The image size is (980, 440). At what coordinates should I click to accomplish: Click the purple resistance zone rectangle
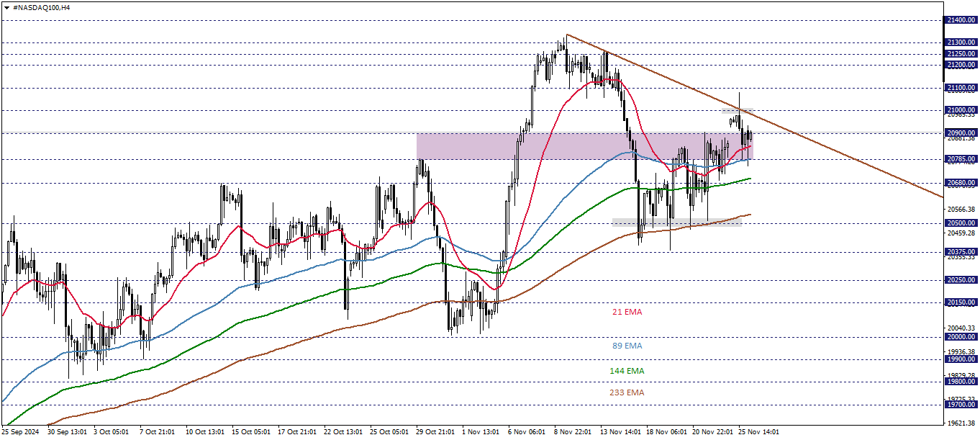[584, 146]
